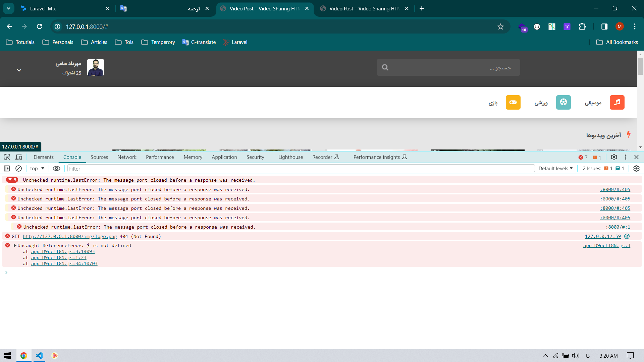The image size is (644, 362).
Task: Open DevTools more options menu
Action: pos(626,157)
